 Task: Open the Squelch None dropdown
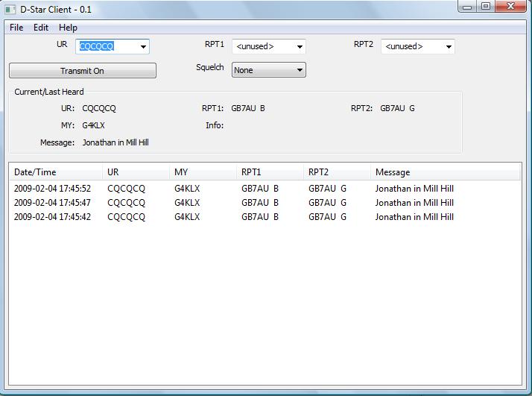coord(269,70)
